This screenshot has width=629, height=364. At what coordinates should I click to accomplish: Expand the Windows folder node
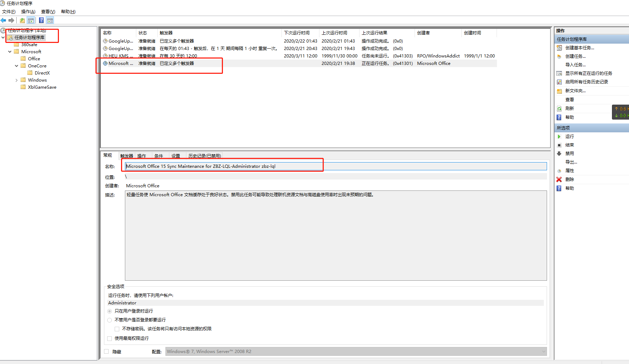(16, 80)
